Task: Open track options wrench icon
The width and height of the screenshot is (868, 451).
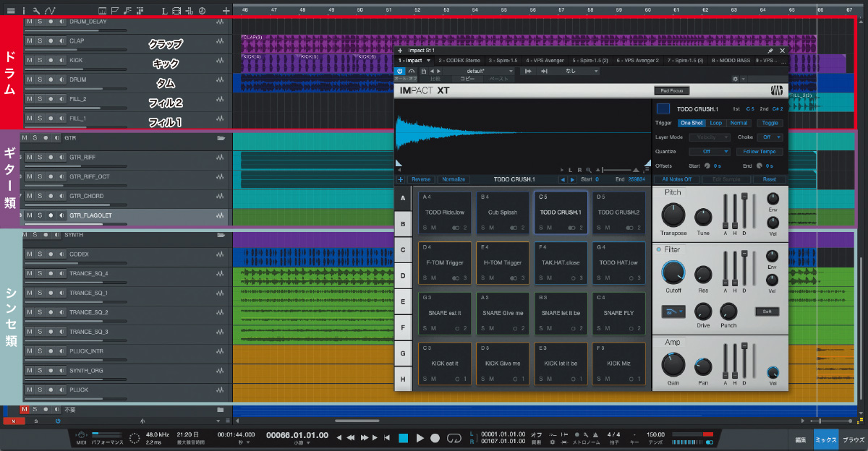Action: [x=35, y=10]
